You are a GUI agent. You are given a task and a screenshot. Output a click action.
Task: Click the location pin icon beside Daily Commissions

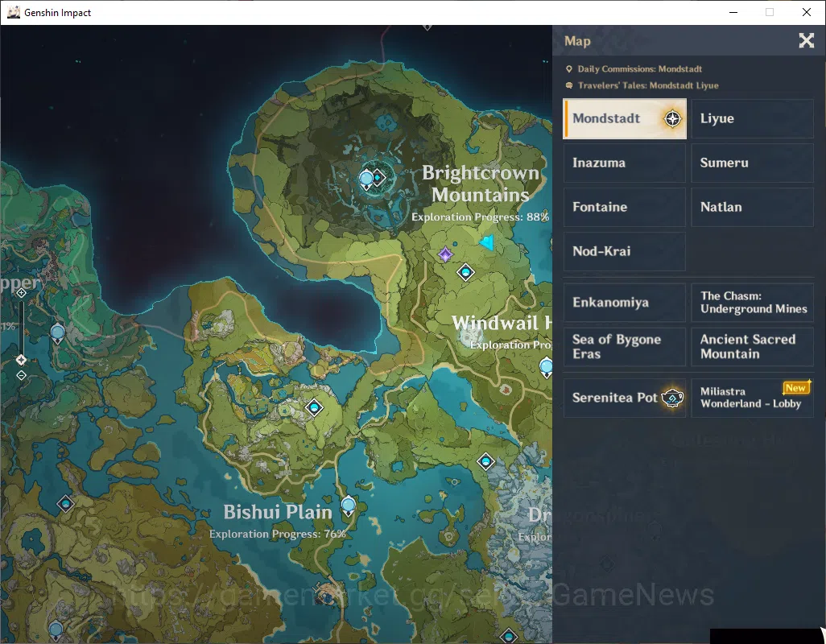569,69
